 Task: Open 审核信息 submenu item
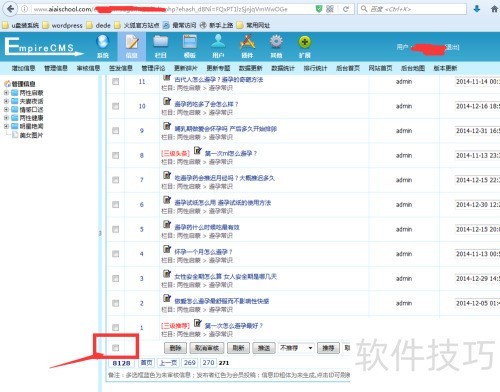coord(88,68)
